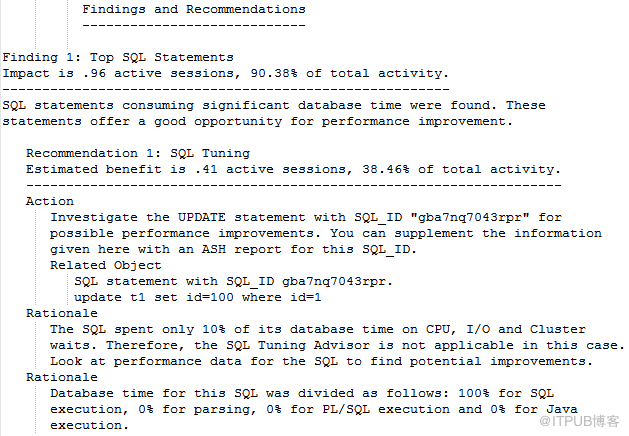Viewport: 629px width, 436px height.
Task: Select the "Recommendation 1: SQL Tuning" line
Action: (x=138, y=153)
